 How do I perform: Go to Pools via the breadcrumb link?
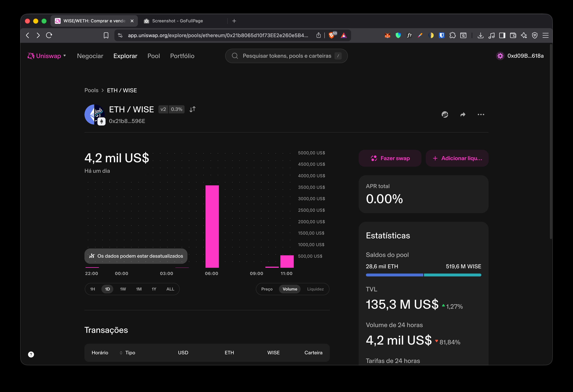click(x=91, y=90)
